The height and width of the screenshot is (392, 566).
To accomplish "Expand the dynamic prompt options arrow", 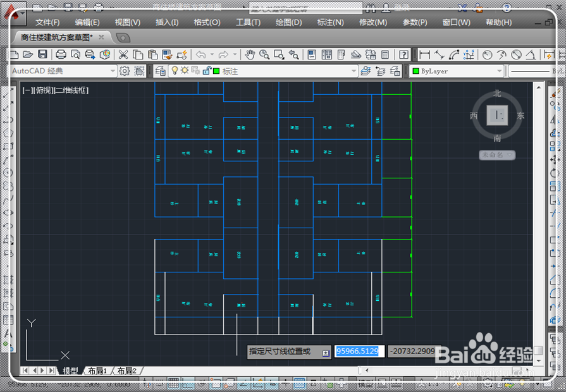I will (326, 353).
